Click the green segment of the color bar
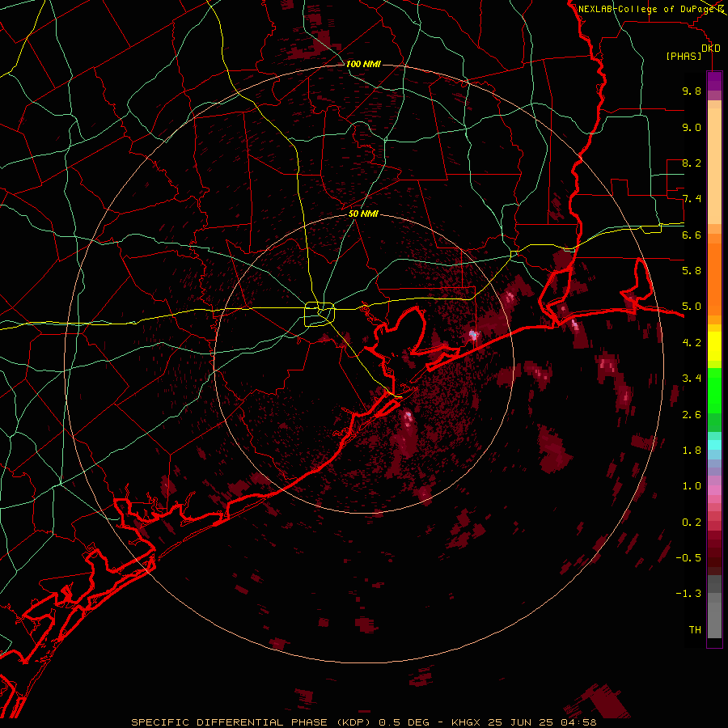Image resolution: width=728 pixels, height=728 pixels. coord(714,400)
